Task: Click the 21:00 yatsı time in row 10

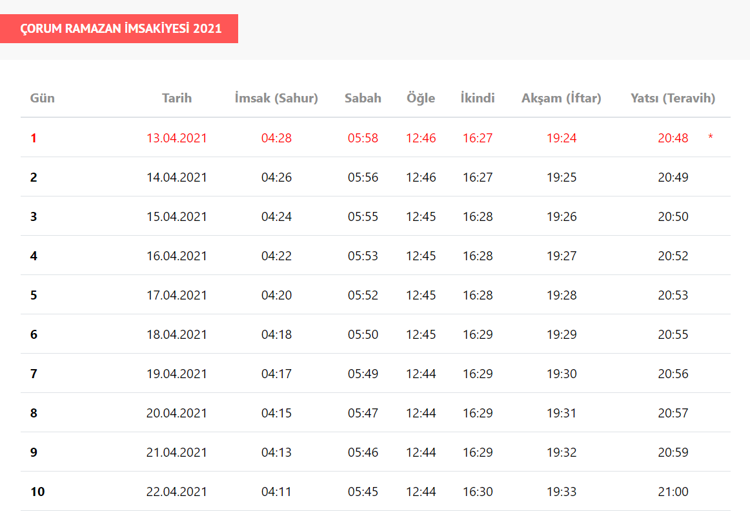Action: point(673,491)
